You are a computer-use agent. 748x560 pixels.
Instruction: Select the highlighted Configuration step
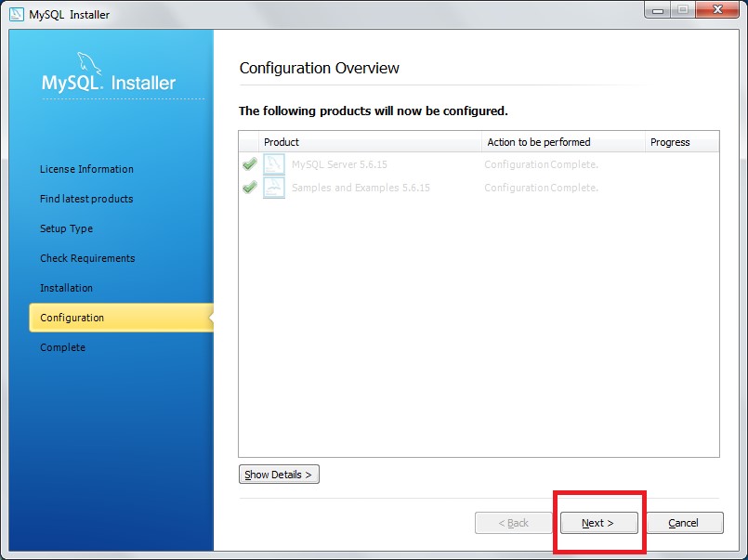pos(121,318)
